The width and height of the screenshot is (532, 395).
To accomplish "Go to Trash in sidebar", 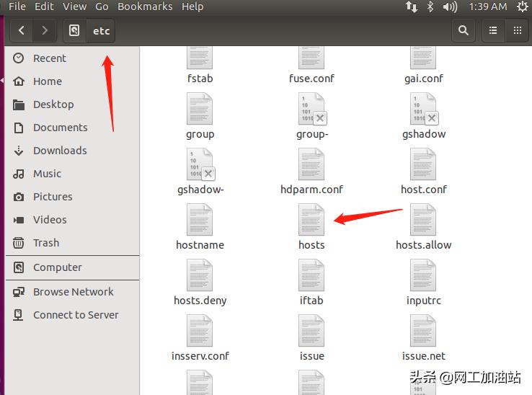I will pyautogui.click(x=45, y=243).
